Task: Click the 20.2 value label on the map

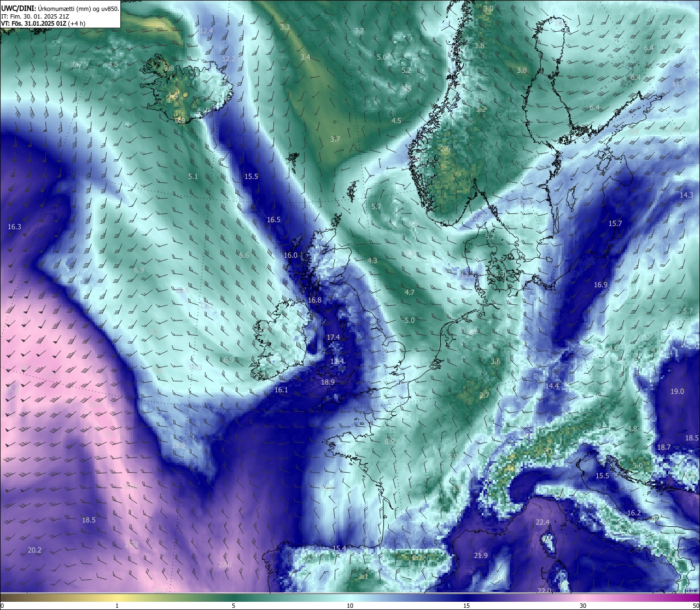Action: click(34, 550)
